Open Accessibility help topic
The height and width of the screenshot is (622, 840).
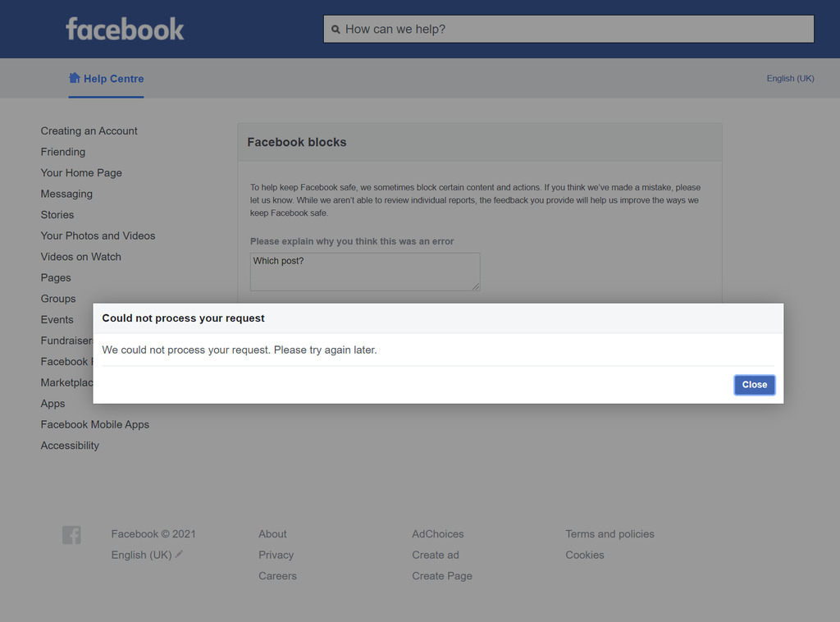pyautogui.click(x=70, y=446)
